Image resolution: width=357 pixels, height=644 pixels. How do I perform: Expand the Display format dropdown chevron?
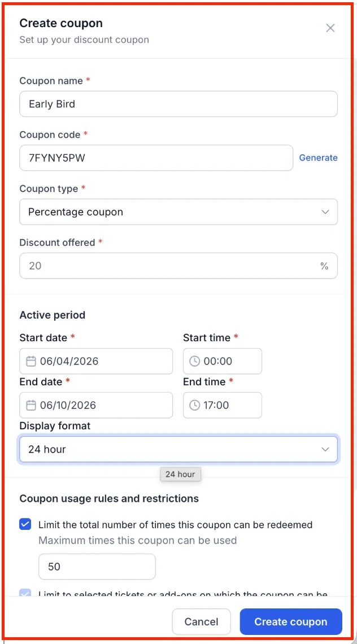click(325, 449)
